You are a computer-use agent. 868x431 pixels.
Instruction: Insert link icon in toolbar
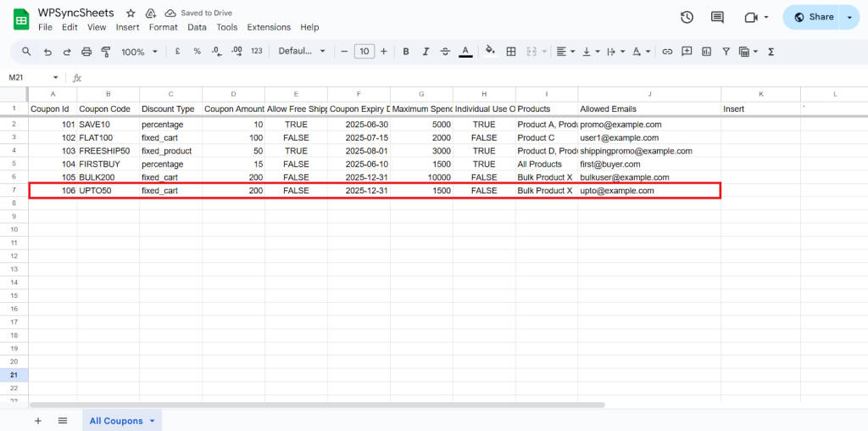click(x=668, y=52)
